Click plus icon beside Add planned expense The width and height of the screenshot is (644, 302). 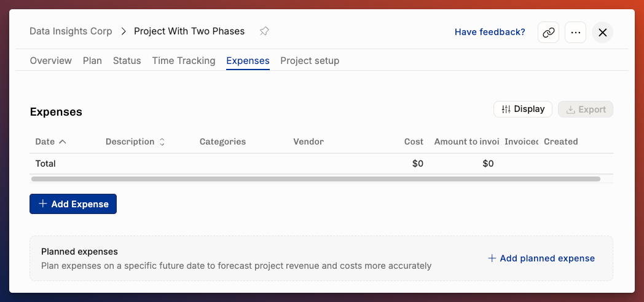pyautogui.click(x=492, y=258)
